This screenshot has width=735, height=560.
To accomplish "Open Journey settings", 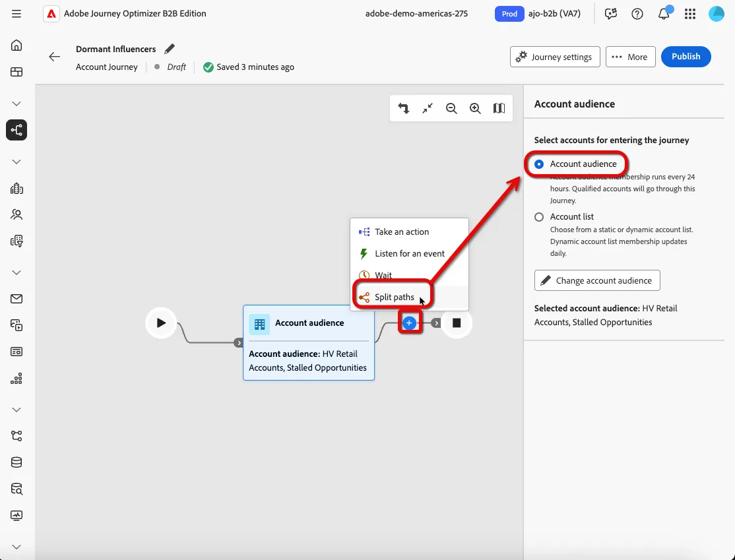I will pyautogui.click(x=555, y=57).
